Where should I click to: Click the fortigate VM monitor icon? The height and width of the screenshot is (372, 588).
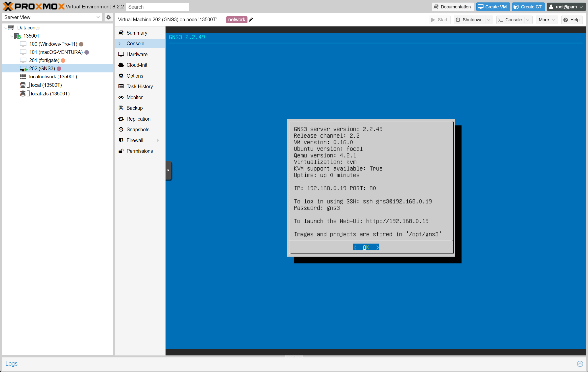tap(23, 61)
